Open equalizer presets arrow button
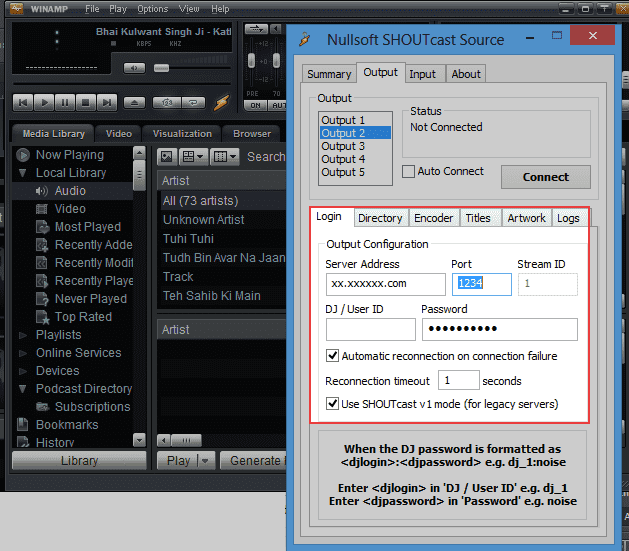629x551 pixels. click(276, 29)
